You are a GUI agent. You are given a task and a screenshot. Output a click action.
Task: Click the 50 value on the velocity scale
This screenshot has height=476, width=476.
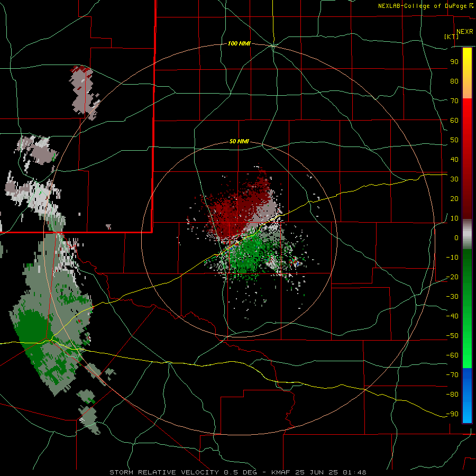point(454,140)
